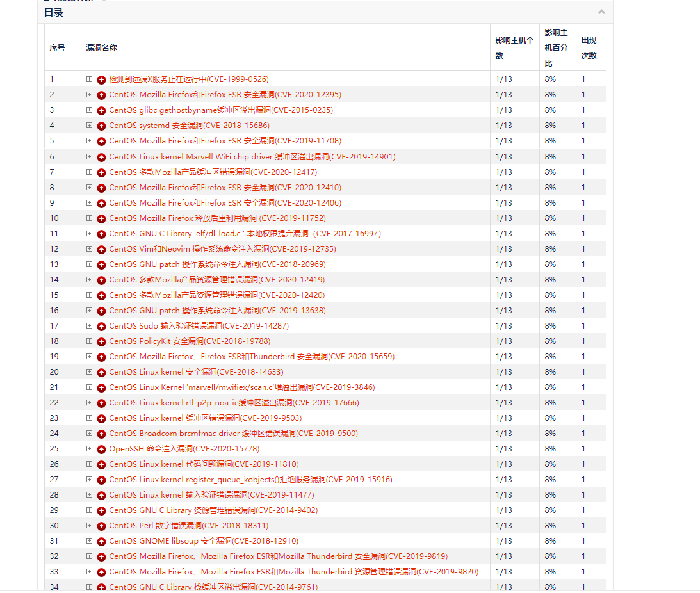This screenshot has width=700, height=593.
Task: Expand row 1 with the plus icon
Action: (x=90, y=79)
